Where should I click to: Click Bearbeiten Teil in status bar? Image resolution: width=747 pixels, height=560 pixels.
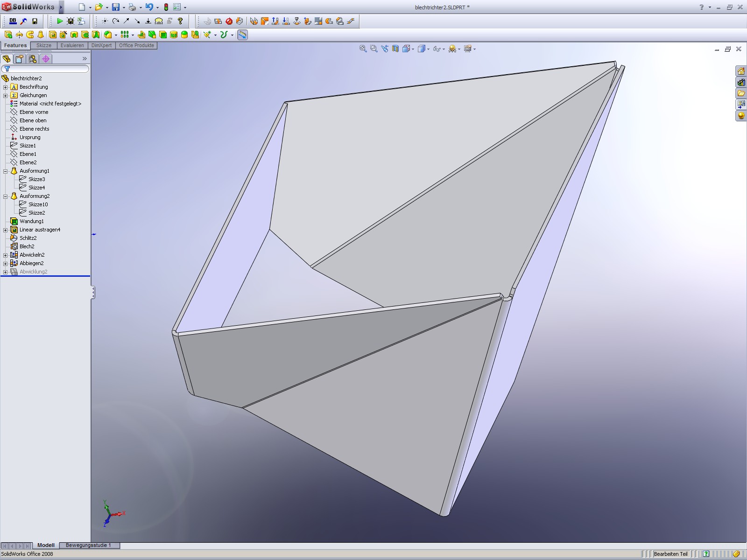pos(670,554)
